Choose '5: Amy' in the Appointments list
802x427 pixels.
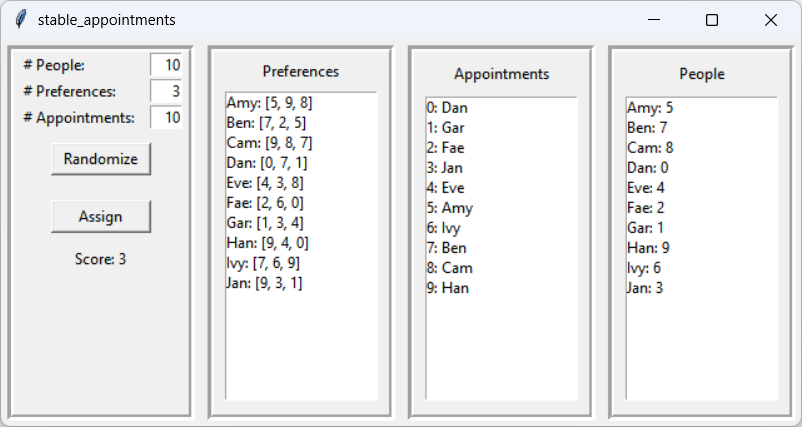tap(449, 208)
